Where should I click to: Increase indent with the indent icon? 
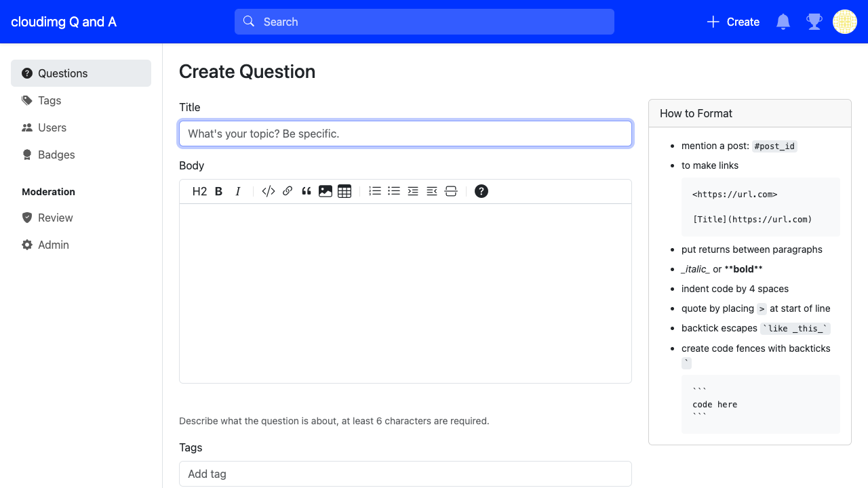413,191
